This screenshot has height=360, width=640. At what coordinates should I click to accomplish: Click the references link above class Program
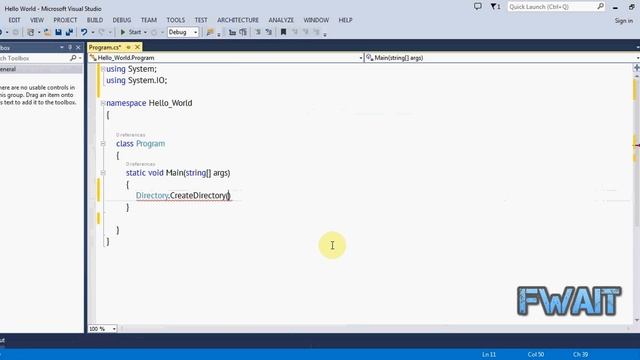click(x=131, y=135)
